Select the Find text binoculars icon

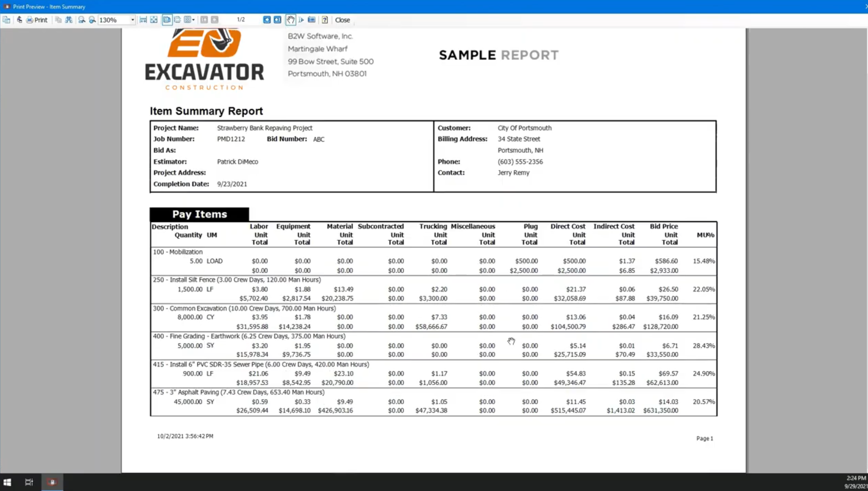click(x=69, y=20)
